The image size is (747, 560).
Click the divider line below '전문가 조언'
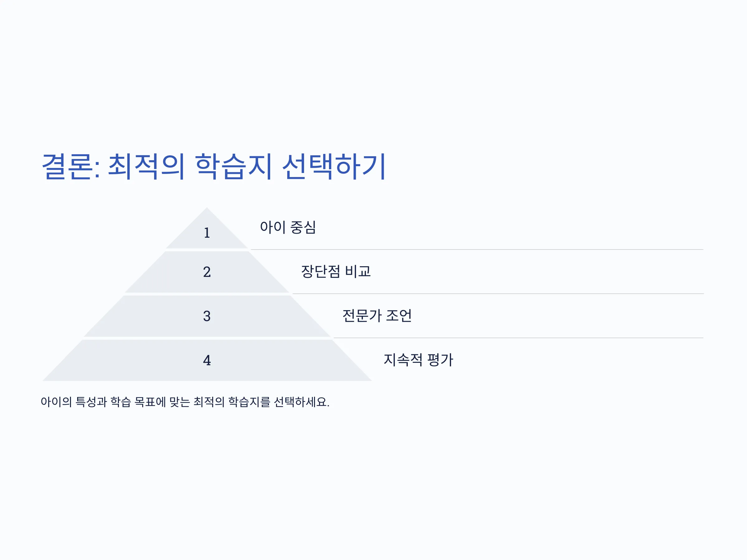(x=519, y=338)
